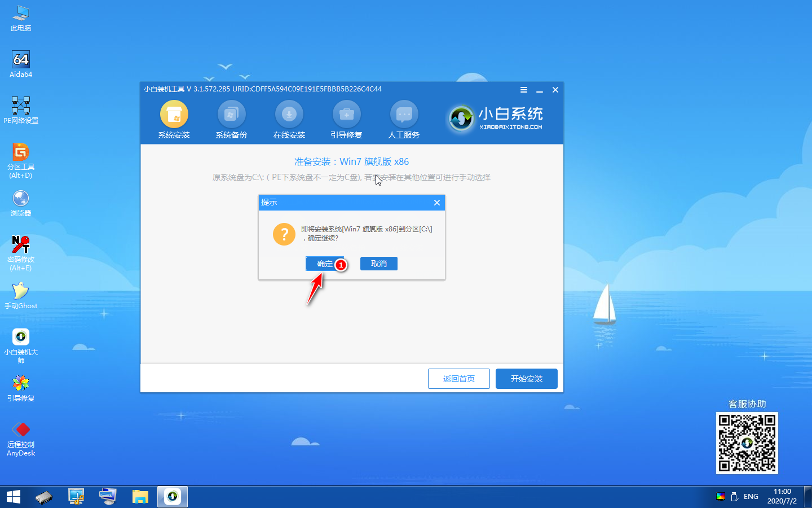This screenshot has width=812, height=508.
Task: Click the taskbar clock showing 11:00
Action: coord(782,497)
